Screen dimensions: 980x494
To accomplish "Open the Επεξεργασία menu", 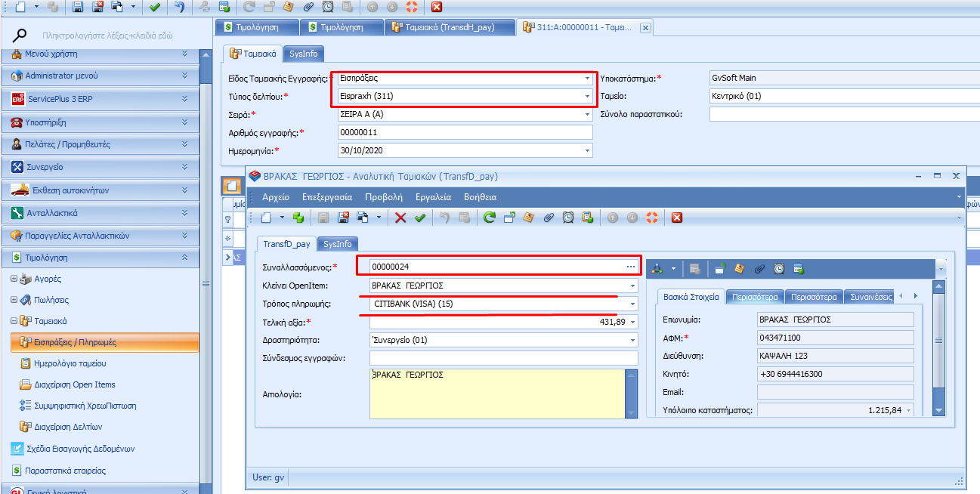I will coord(327,196).
